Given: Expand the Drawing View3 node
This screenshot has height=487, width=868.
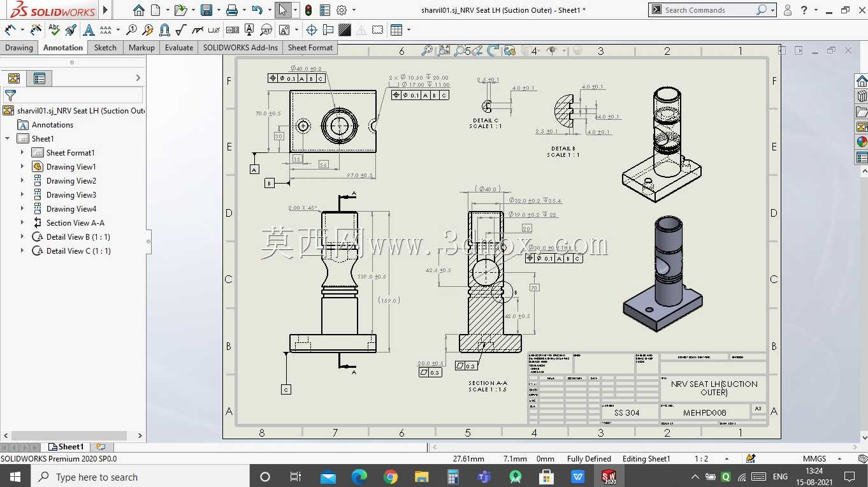Looking at the screenshot, I should pos(22,195).
